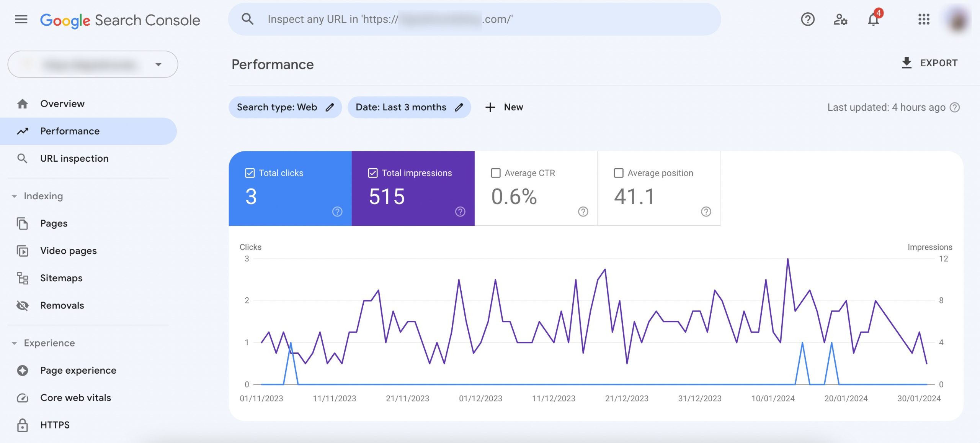Click the Performance trending icon in sidebar
This screenshot has height=443, width=980.
pos(22,131)
